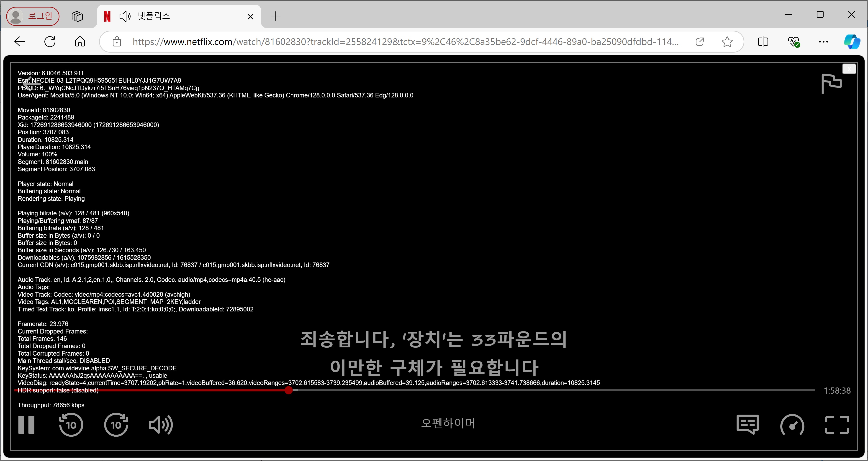Viewport: 868px width, 461px height.
Task: Close the 넷플릭스 tab
Action: 250,16
